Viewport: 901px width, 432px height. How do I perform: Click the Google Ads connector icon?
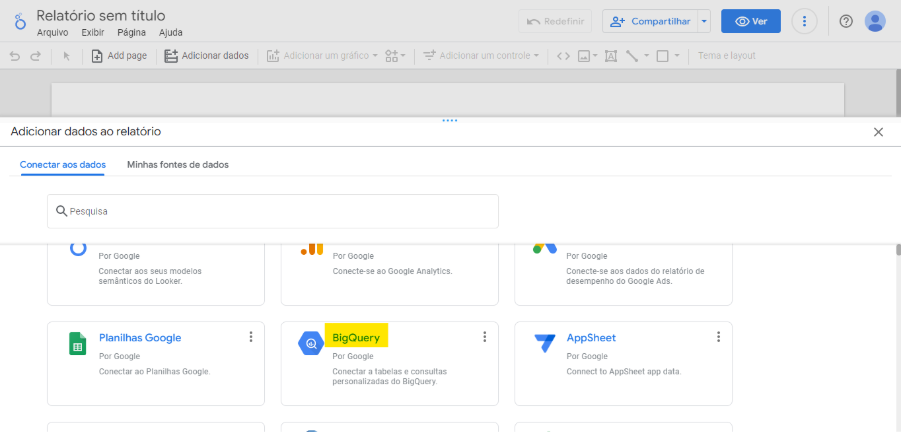pyautogui.click(x=545, y=248)
